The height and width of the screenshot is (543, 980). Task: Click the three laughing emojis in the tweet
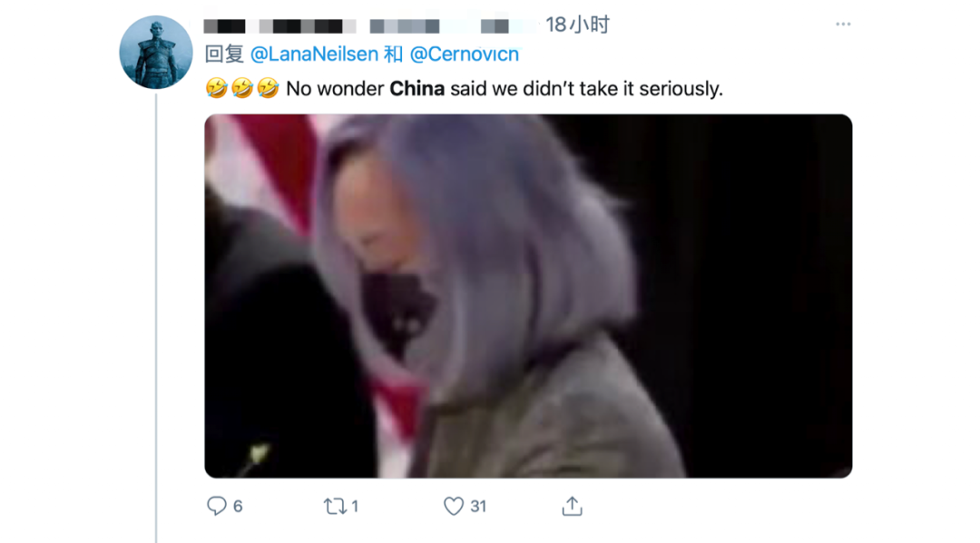pyautogui.click(x=242, y=88)
